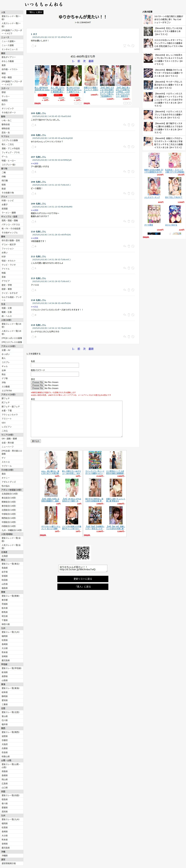Delete post 210 with trash icon
The width and height of the screenshot is (186, 868).
point(129,247)
